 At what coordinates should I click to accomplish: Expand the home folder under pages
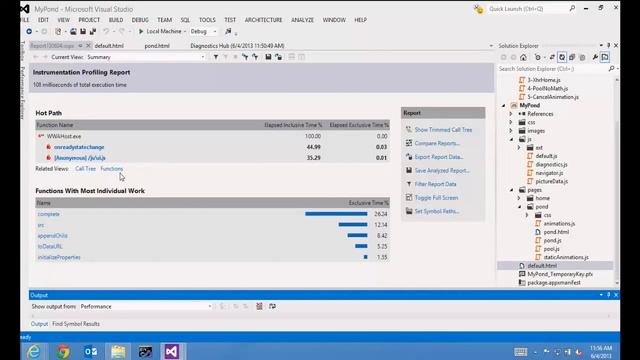coord(519,198)
